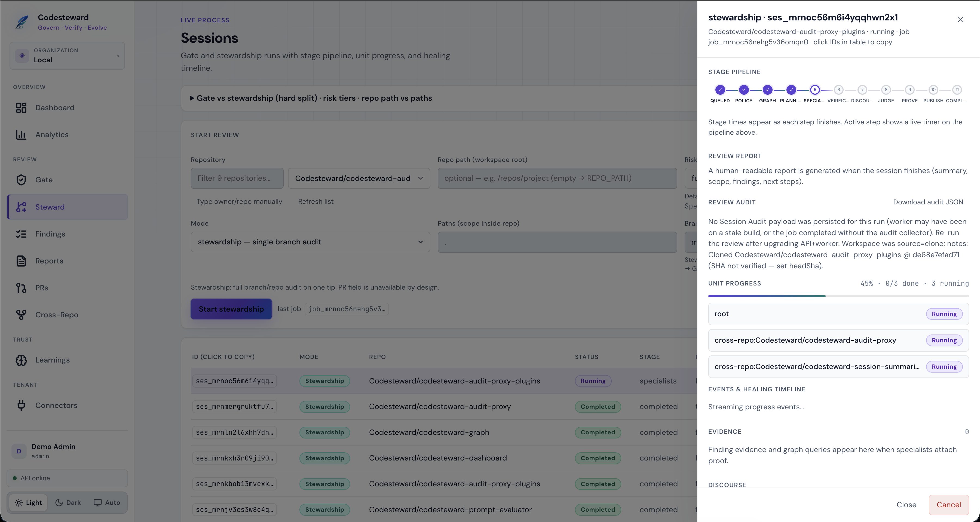Screen dimensions: 980x522
Task: Click Download audit JSON link
Action: click(928, 202)
